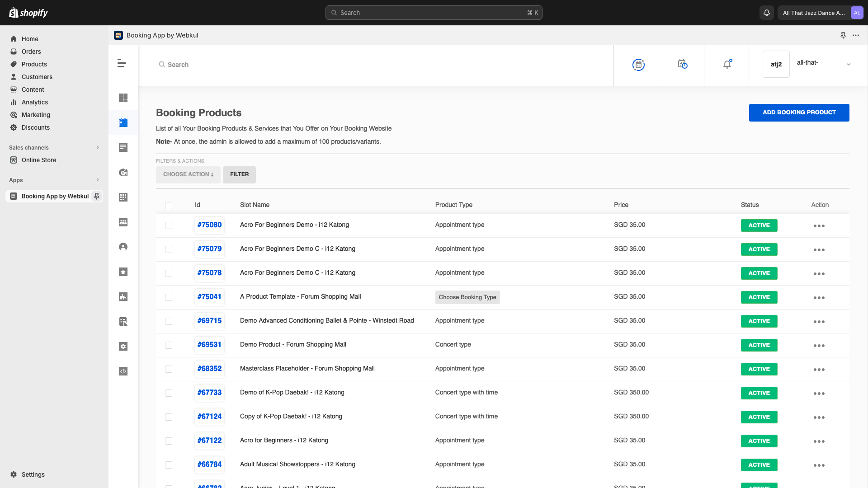Select all rows with header checkbox
Viewport: 868px width, 488px height.
169,206
